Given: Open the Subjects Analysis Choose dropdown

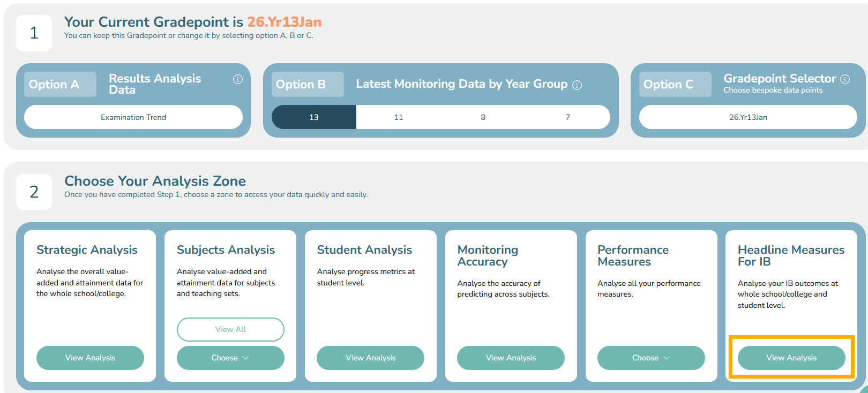Looking at the screenshot, I should [230, 358].
